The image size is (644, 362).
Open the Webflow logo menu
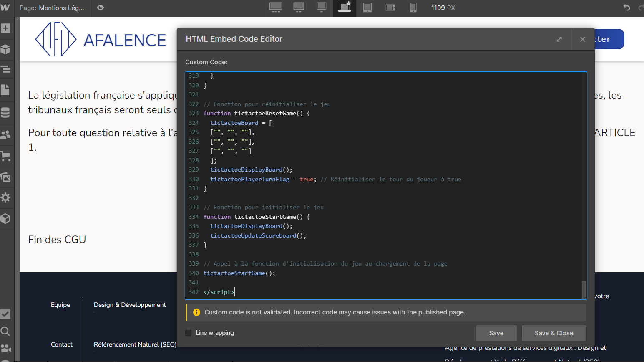point(5,8)
